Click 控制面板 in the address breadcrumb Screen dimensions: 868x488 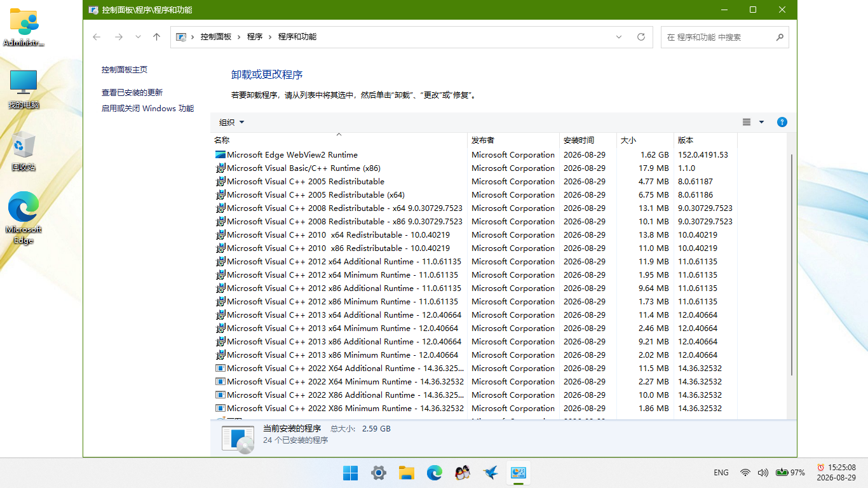point(216,37)
